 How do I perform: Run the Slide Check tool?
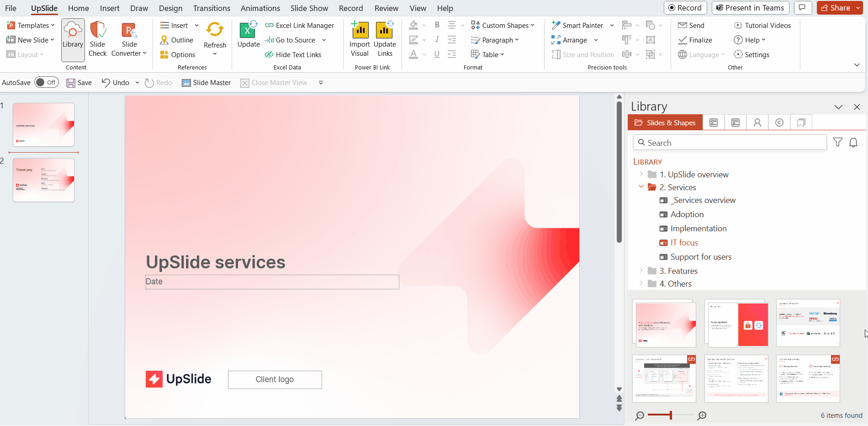coord(97,40)
